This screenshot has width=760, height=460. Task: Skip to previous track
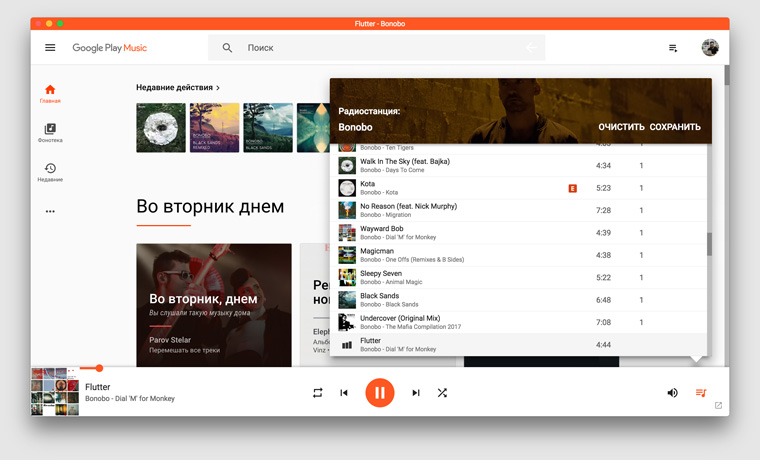pos(344,393)
